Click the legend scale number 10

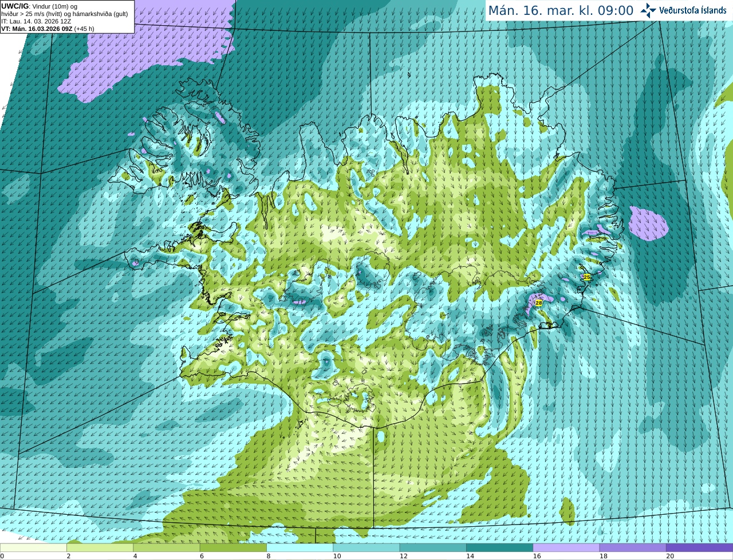337,556
